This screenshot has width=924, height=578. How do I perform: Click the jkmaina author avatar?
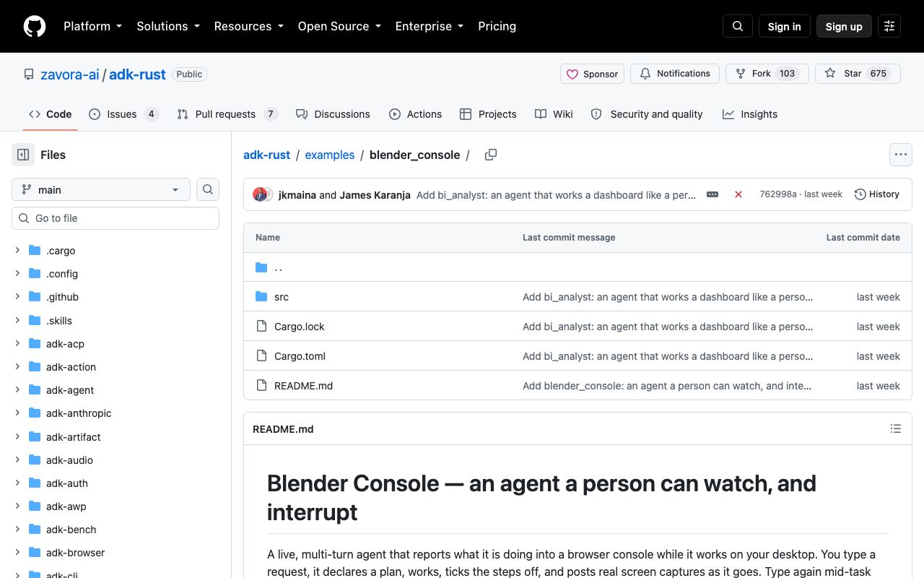click(260, 194)
